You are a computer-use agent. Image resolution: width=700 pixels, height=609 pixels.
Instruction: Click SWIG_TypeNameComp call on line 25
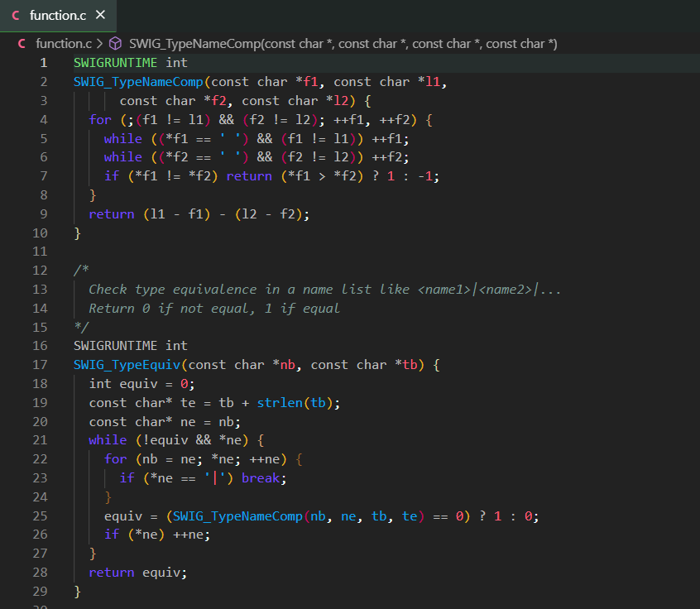237,516
